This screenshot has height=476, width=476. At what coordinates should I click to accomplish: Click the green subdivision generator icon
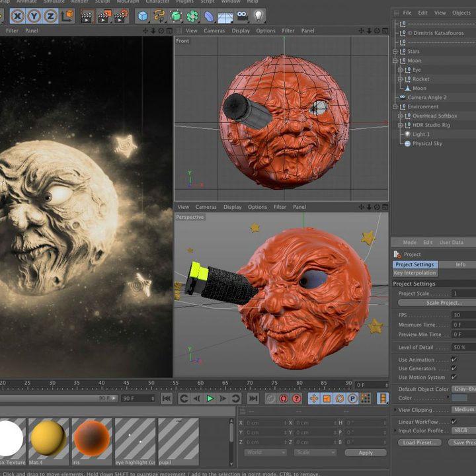coord(176,16)
